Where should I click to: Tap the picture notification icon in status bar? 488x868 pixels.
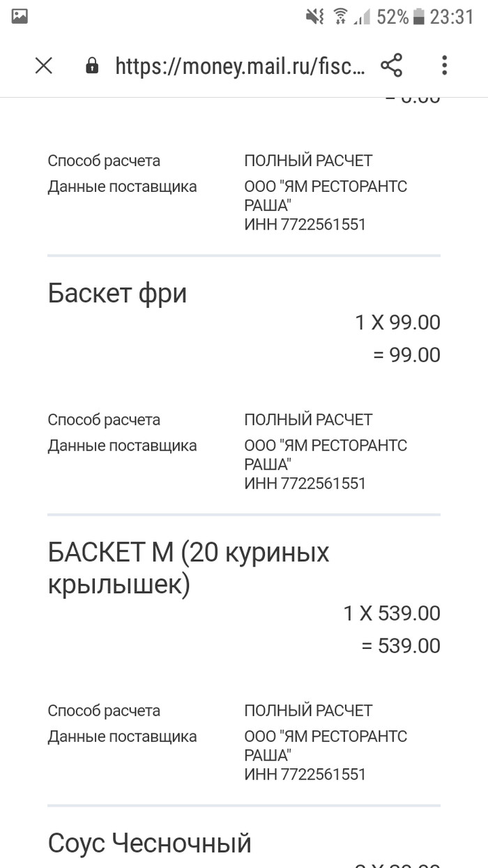20,17
